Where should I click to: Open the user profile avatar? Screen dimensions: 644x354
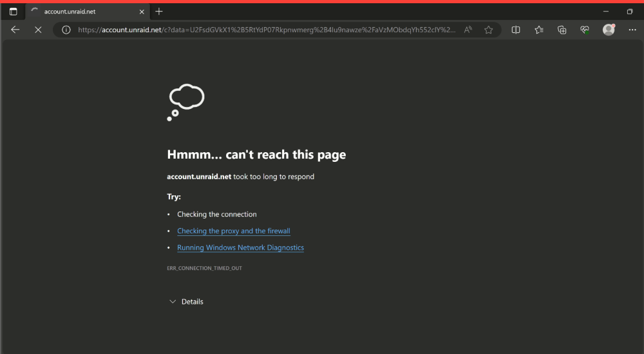click(609, 30)
